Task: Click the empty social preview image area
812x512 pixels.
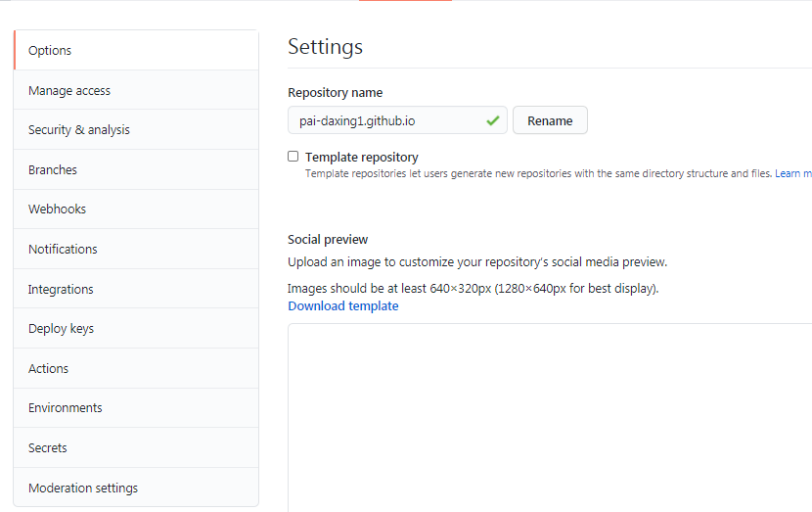Action: point(548,416)
